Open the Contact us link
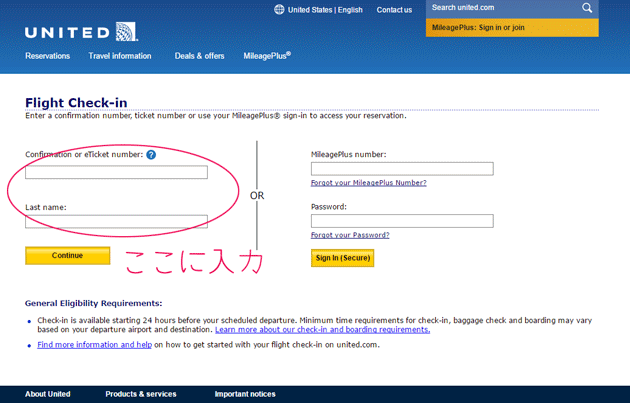This screenshot has width=630, height=403. 394,10
